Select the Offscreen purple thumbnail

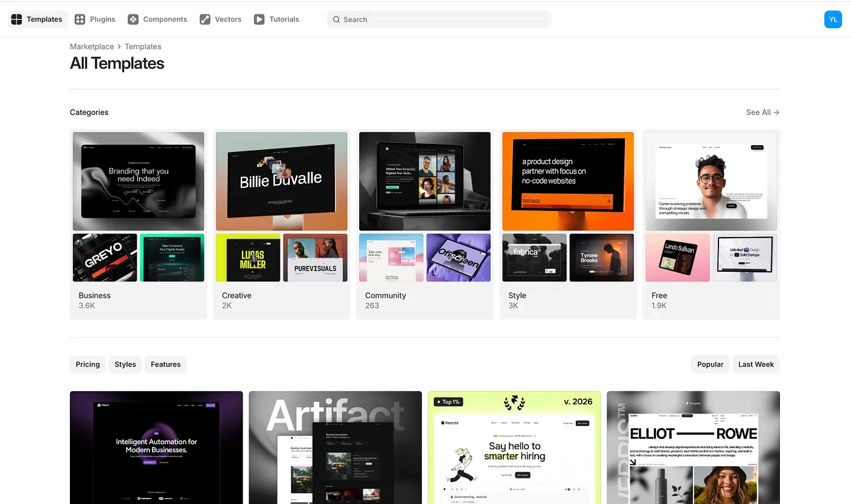(x=458, y=258)
